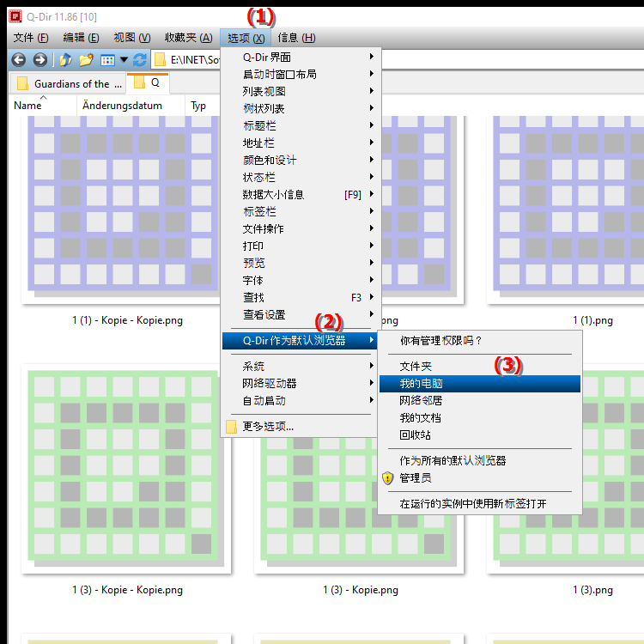Open 数据大小信息 F9 menu entry
This screenshot has width=644, height=644.
coord(301,195)
